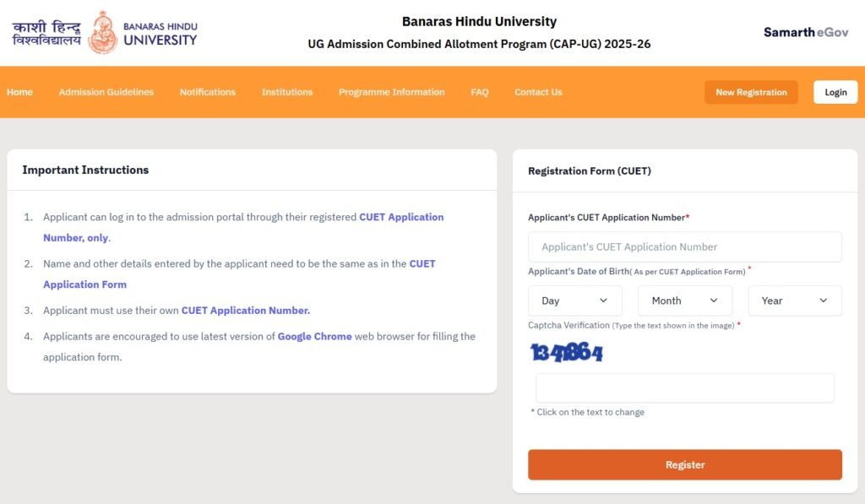The height and width of the screenshot is (504, 865).
Task: Click the CUET Application Number input field
Action: tap(684, 247)
